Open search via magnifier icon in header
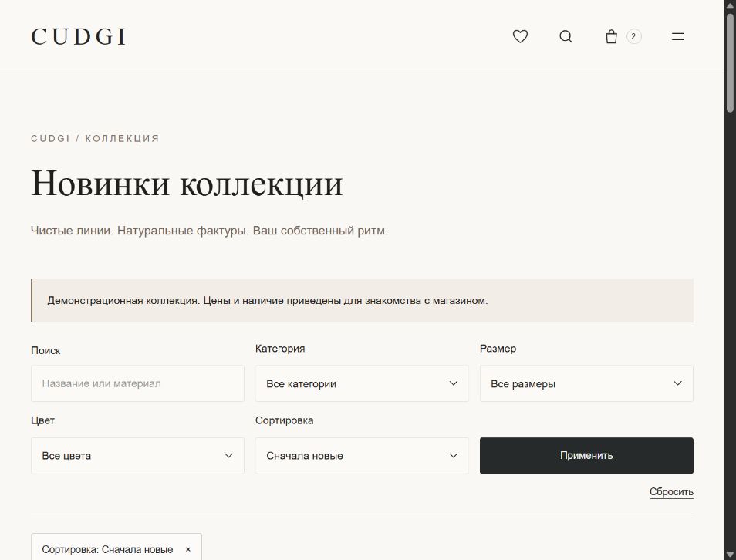The image size is (736, 560). point(566,36)
